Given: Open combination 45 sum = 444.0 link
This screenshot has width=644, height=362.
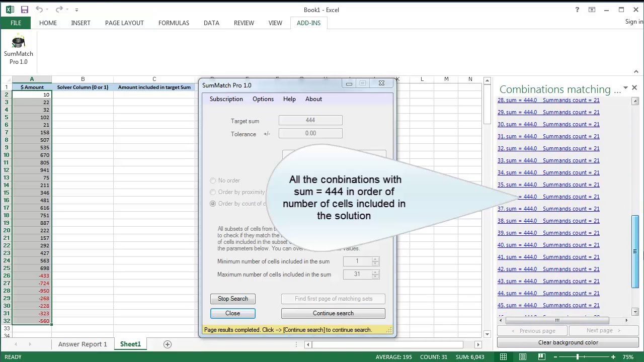Looking at the screenshot, I should click(548, 305).
